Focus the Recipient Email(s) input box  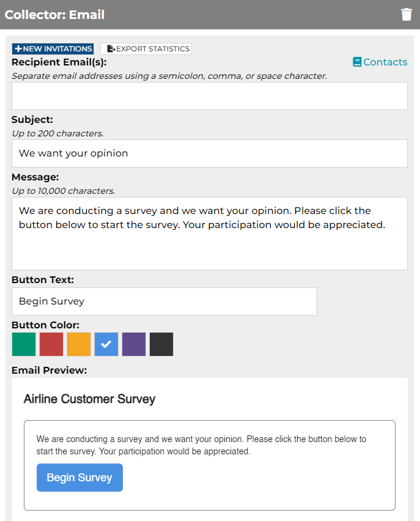click(x=210, y=96)
